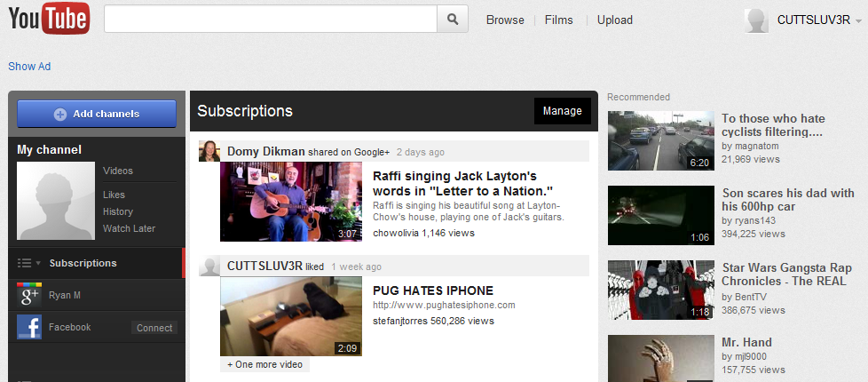Open Domy Dikman's channel name link
This screenshot has height=382, width=868.
pyautogui.click(x=266, y=151)
